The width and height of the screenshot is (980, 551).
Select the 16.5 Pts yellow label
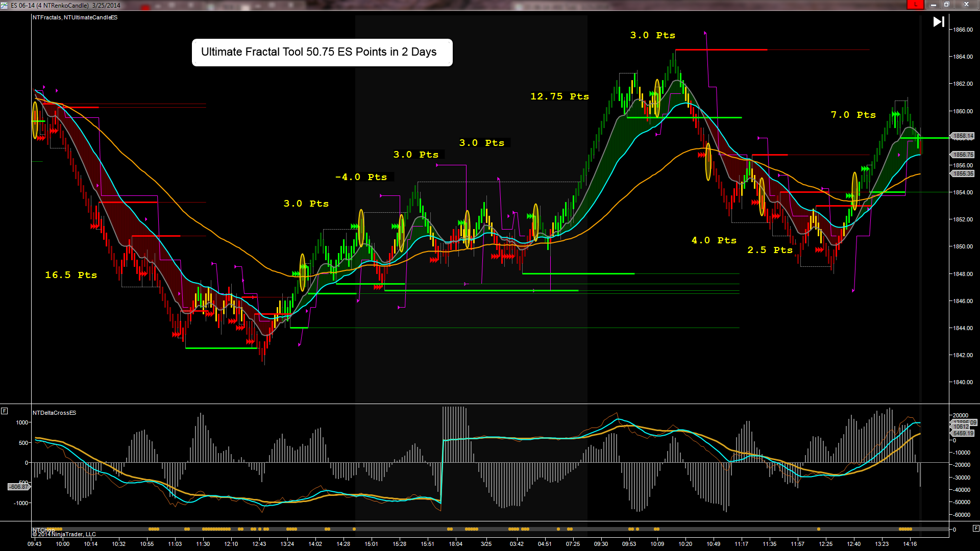pos(71,275)
